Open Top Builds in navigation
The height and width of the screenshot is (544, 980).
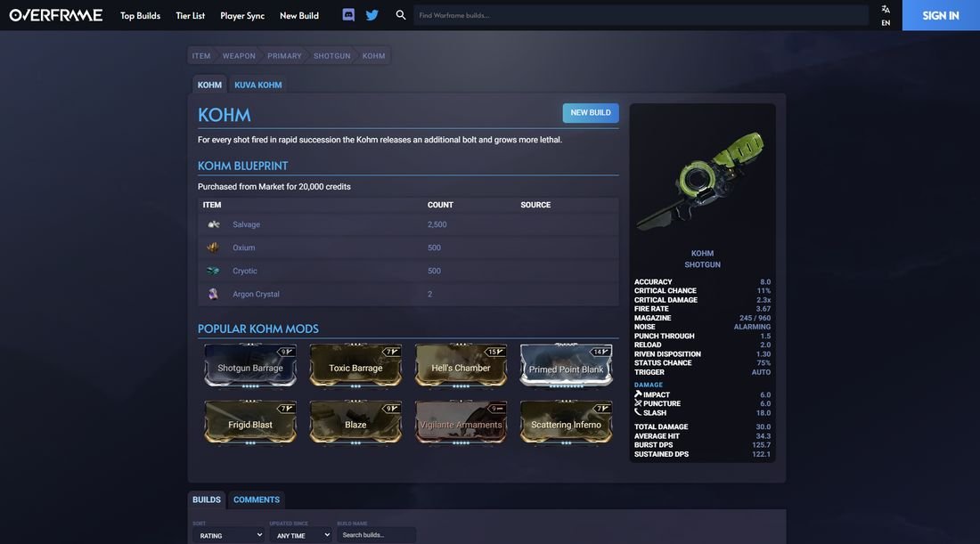[140, 16]
